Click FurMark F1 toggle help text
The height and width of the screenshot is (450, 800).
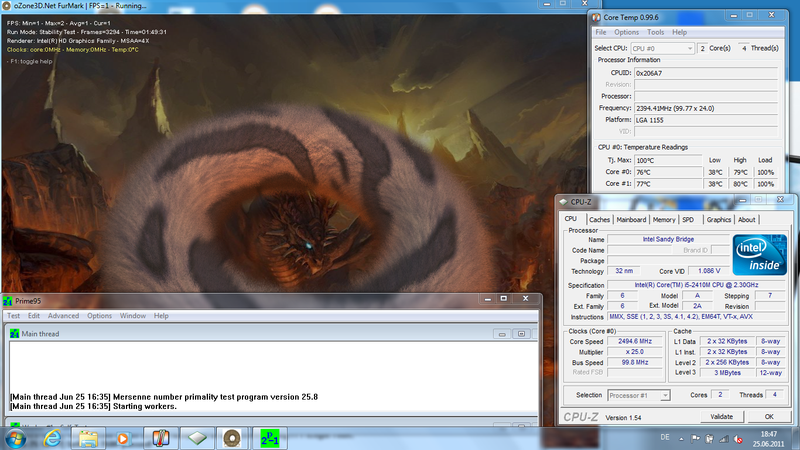(30, 61)
